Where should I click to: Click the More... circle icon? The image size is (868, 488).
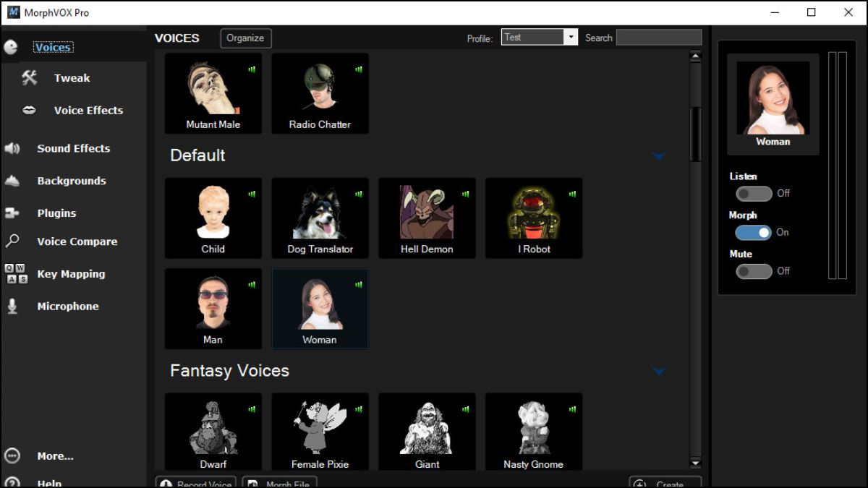[12, 456]
